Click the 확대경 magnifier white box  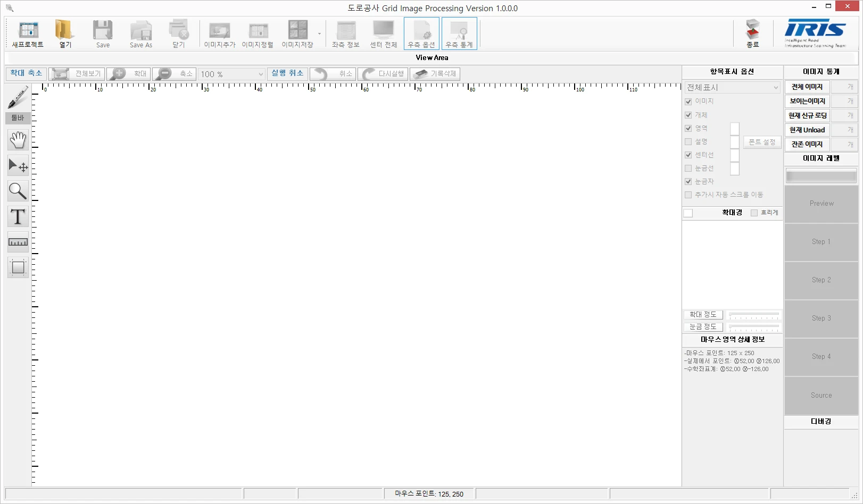click(688, 213)
